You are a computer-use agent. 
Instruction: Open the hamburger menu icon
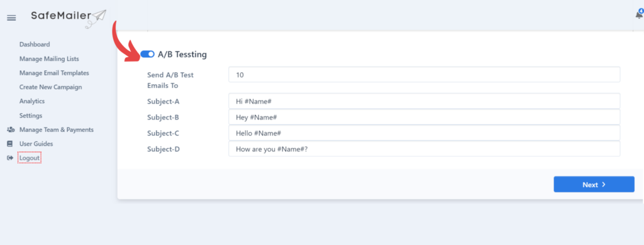click(11, 18)
